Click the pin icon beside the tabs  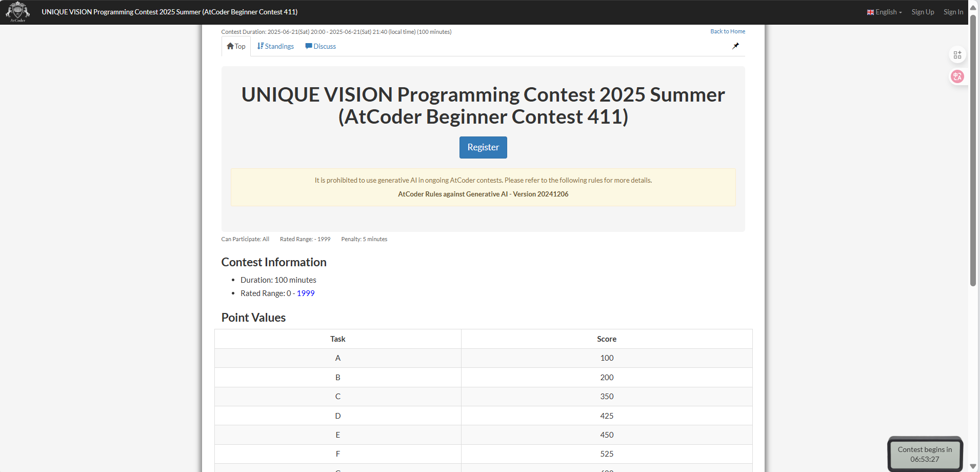coord(735,46)
